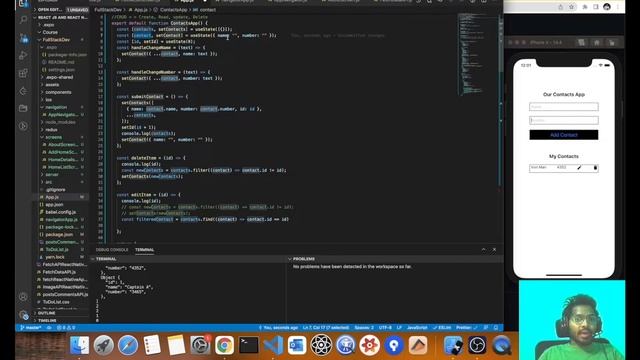640x360 pixels.
Task: Click the Prettier status bar item
Action: pos(466,328)
